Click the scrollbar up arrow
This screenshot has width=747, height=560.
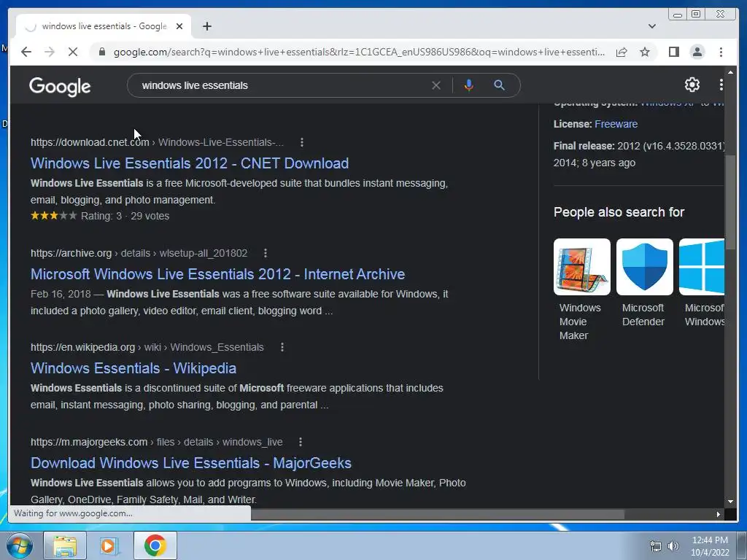(x=730, y=72)
